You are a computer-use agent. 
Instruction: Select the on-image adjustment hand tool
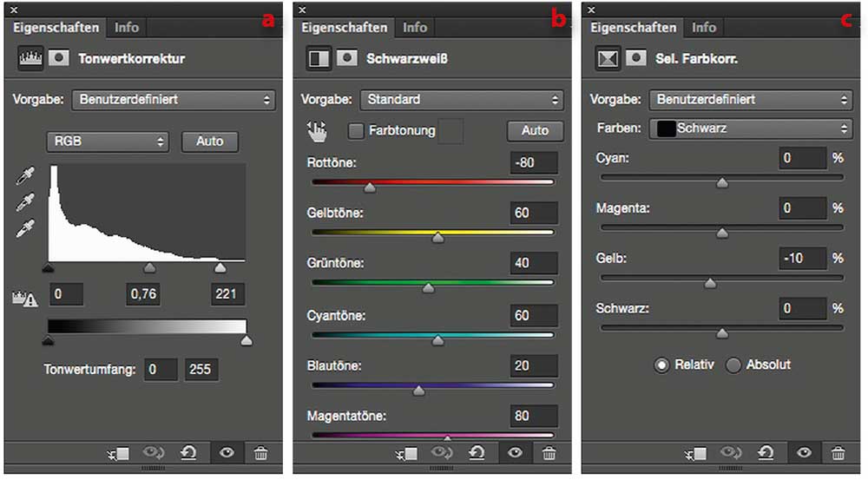pos(318,131)
